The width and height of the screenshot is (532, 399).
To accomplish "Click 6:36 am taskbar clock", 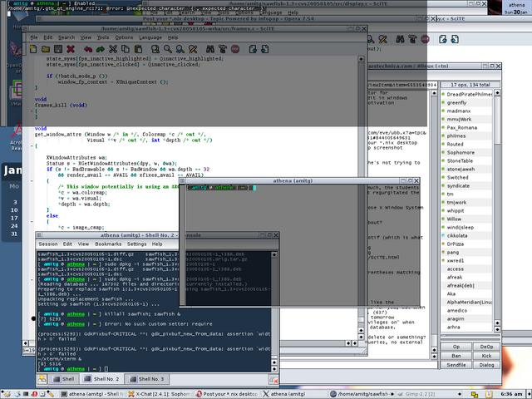I will click(511, 394).
